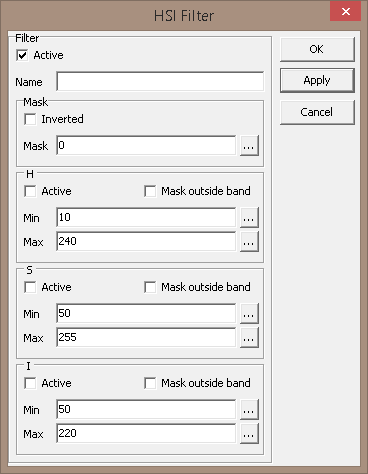
Task: Click ellipsis button beside H Min value
Action: (x=249, y=218)
